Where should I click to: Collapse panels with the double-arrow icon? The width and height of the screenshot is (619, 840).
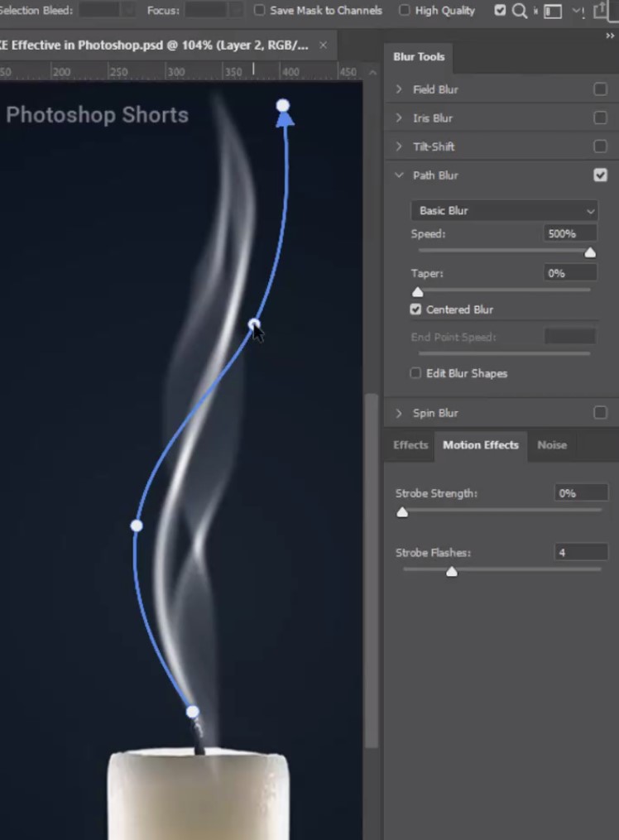610,36
